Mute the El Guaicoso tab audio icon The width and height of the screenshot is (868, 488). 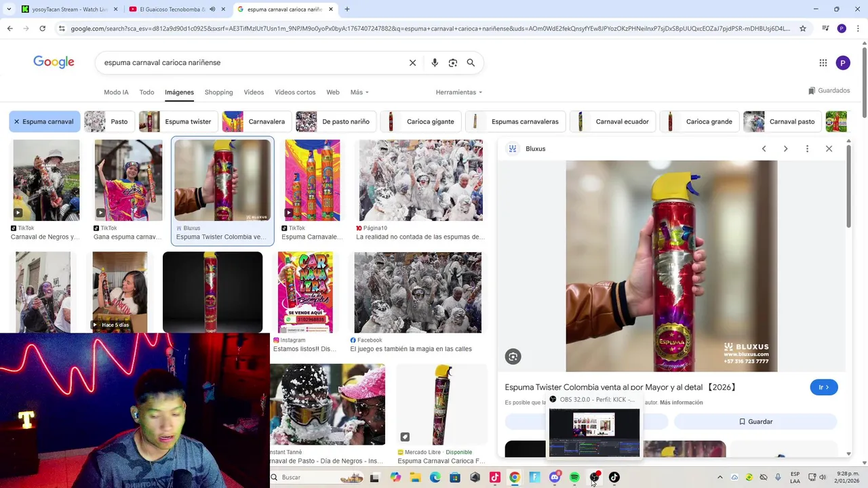(x=212, y=9)
